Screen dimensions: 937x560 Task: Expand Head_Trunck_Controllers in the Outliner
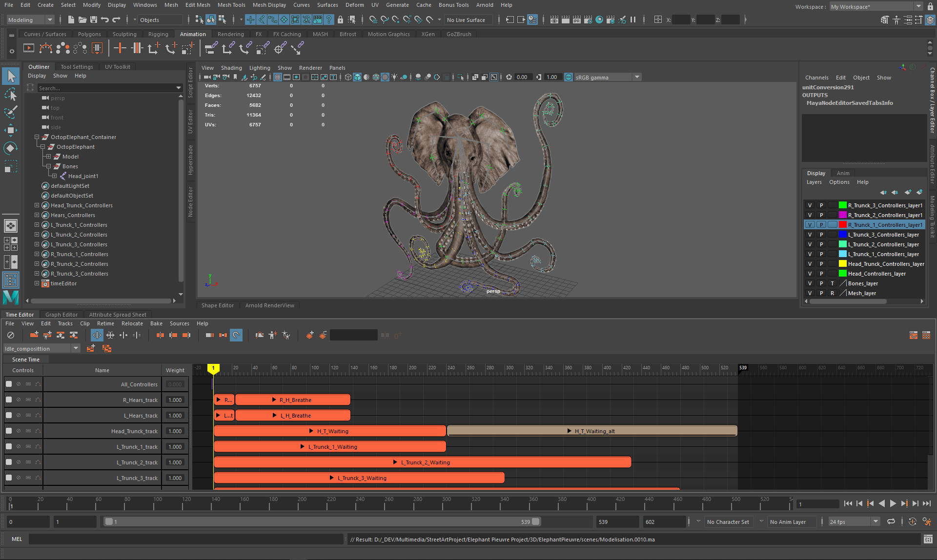(x=37, y=205)
